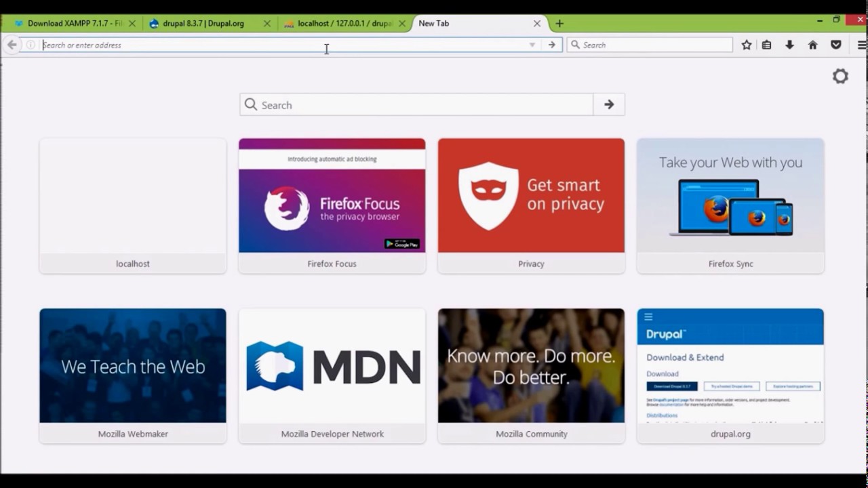Open the hamburger menu icon
The width and height of the screenshot is (868, 488).
pos(862,45)
